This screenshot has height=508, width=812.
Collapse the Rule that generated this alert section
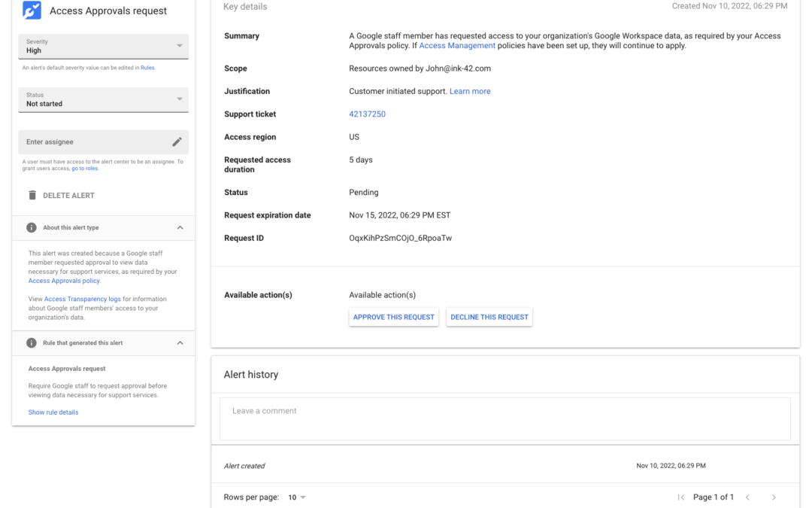pos(180,342)
